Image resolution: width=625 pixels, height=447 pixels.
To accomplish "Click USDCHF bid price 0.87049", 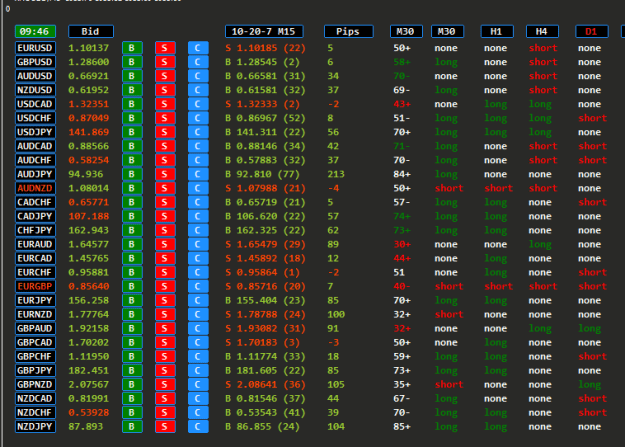I will tap(88, 118).
